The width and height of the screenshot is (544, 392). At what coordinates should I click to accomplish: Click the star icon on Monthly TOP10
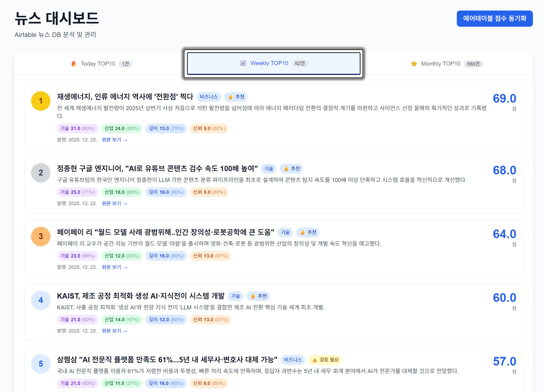[x=414, y=64]
